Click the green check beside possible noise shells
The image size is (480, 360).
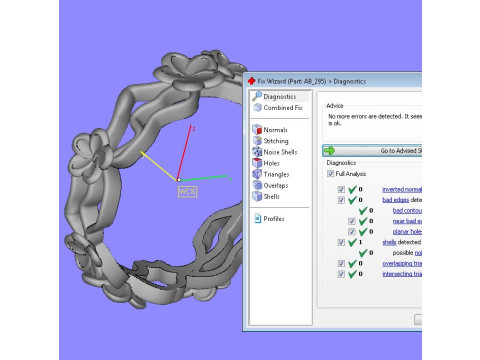(x=363, y=253)
